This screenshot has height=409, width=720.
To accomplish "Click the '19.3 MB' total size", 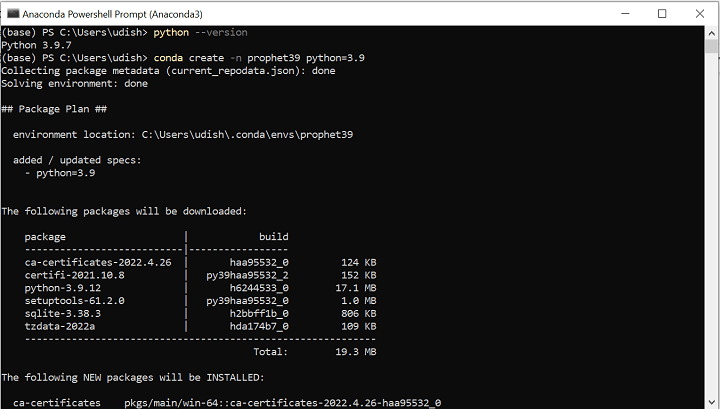I will (x=356, y=352).
